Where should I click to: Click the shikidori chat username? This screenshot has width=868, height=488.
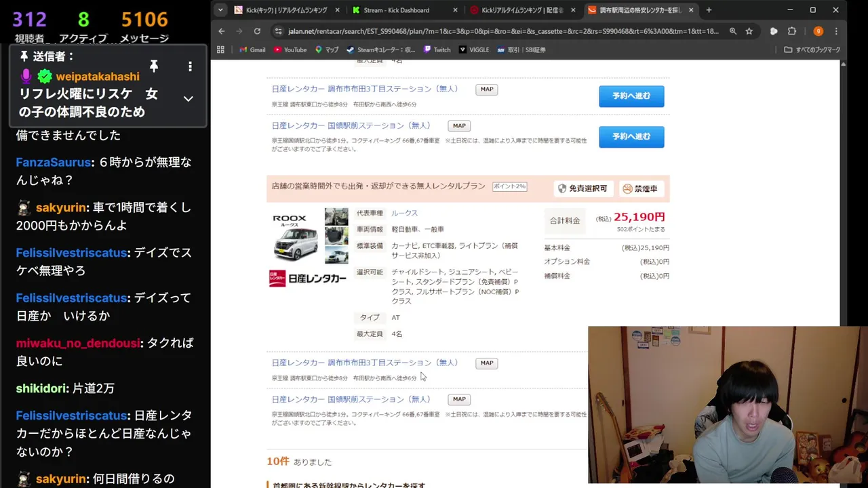41,388
